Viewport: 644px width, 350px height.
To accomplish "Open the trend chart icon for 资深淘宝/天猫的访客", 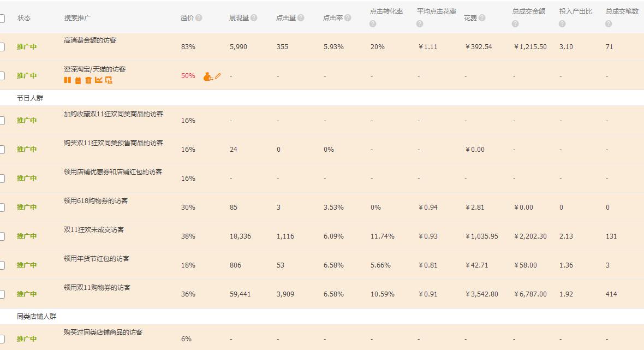I will (98, 80).
